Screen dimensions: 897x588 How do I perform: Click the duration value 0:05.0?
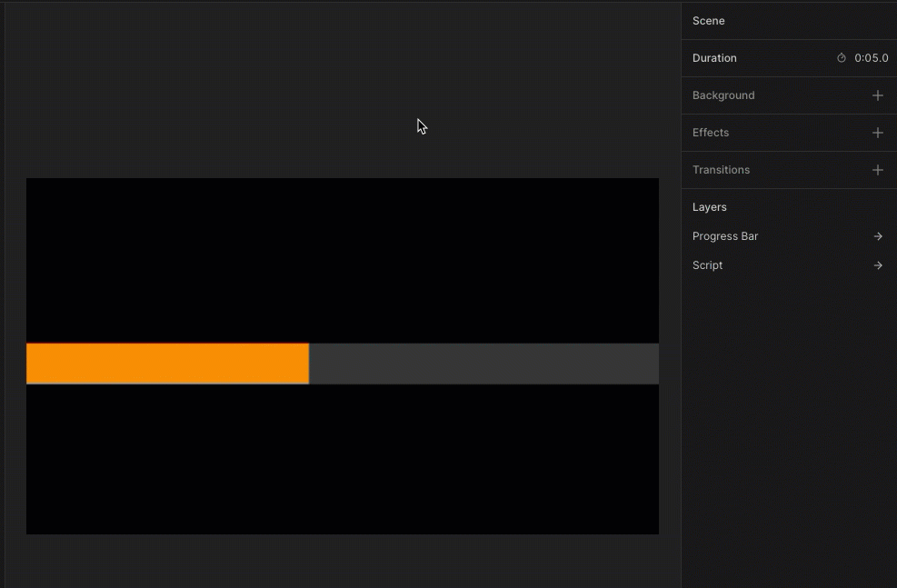(869, 57)
